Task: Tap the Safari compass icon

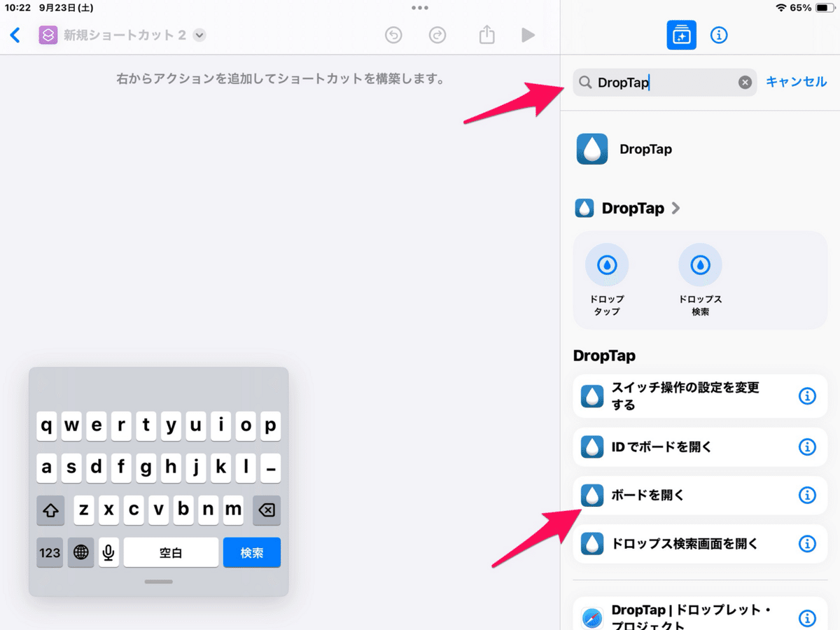Action: tap(592, 619)
